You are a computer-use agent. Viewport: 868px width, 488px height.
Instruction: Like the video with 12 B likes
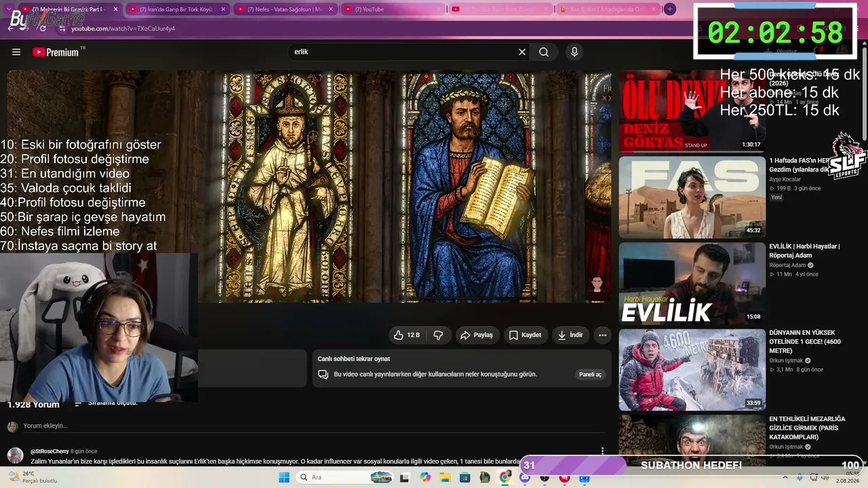pyautogui.click(x=407, y=335)
